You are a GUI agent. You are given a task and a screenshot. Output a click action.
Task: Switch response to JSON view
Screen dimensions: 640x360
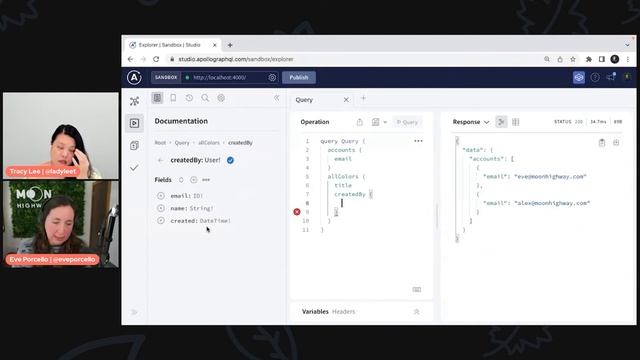point(501,122)
